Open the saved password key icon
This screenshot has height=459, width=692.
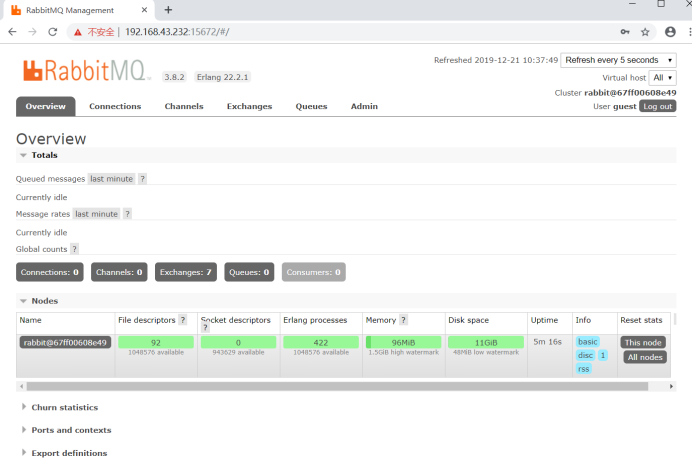pos(625,32)
